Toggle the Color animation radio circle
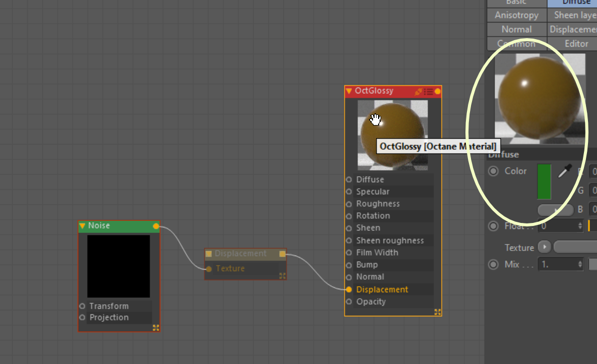Viewport: 597px width, 364px height. (494, 171)
